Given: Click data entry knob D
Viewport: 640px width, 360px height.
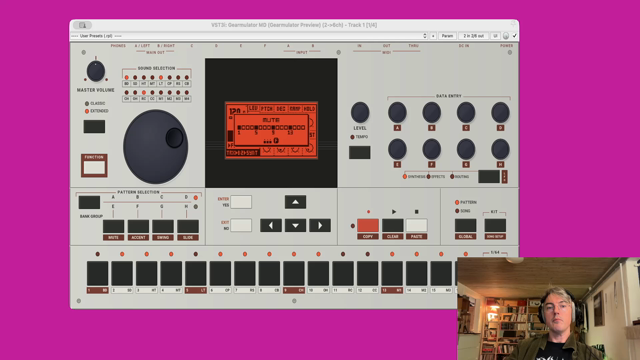Looking at the screenshot, I should click(x=500, y=113).
